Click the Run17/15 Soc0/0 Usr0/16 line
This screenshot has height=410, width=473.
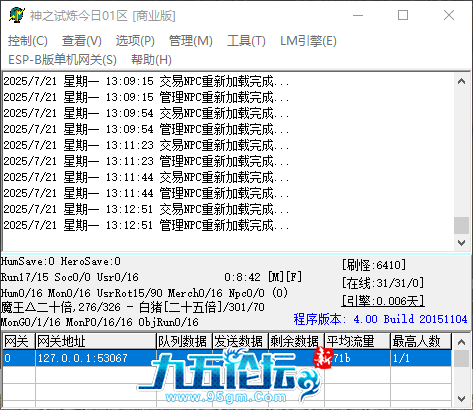69,277
